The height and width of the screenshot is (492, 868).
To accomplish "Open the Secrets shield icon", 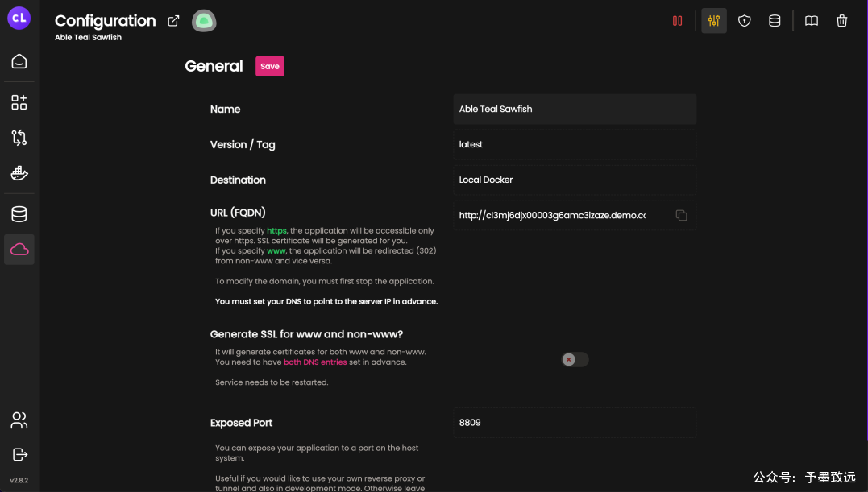I will [x=744, y=20].
